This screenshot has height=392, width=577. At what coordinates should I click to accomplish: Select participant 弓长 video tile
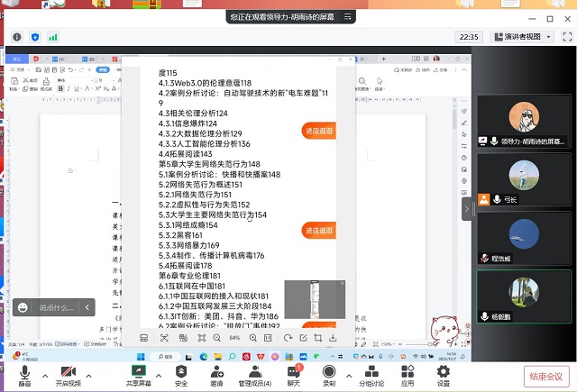point(524,179)
